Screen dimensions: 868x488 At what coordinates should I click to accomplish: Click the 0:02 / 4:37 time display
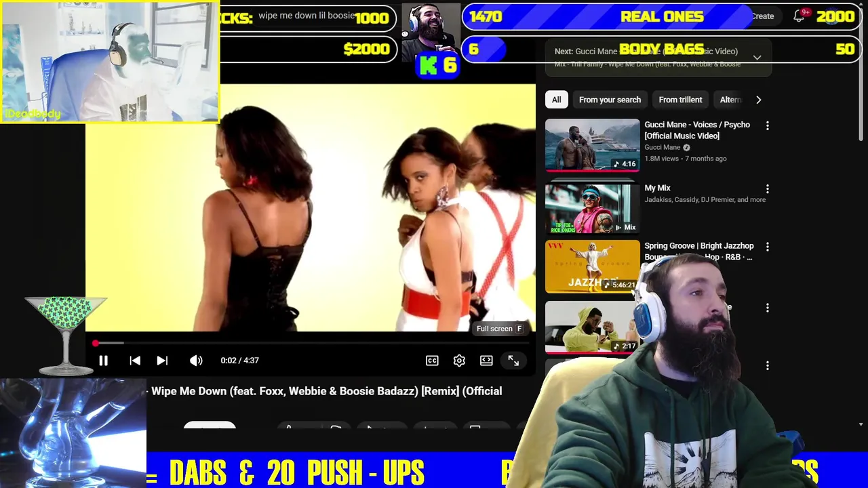(239, 361)
